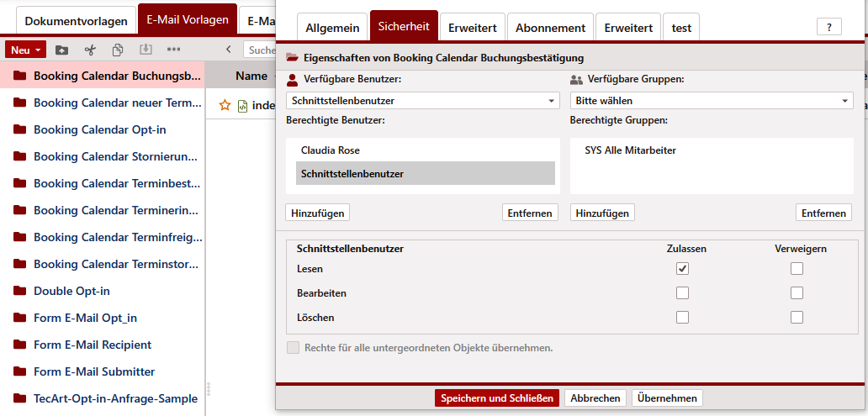This screenshot has width=868, height=416.
Task: Click the back chevron beside search field
Action: pyautogui.click(x=229, y=50)
